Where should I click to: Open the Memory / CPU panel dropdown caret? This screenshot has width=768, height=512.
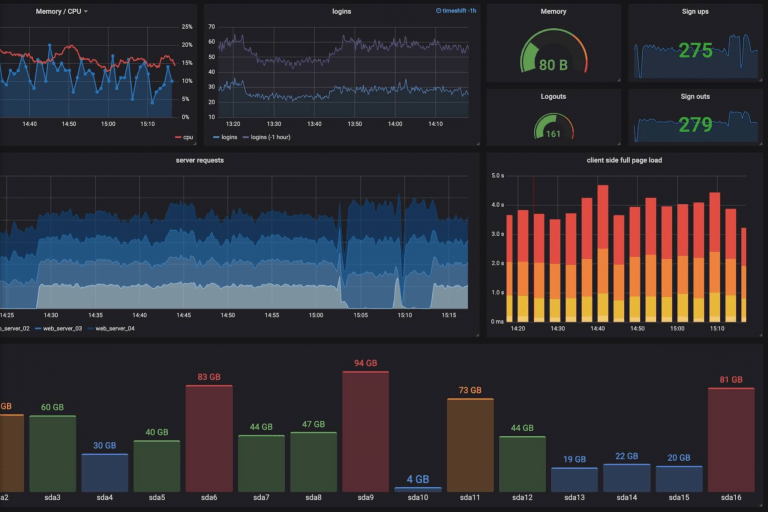point(86,11)
